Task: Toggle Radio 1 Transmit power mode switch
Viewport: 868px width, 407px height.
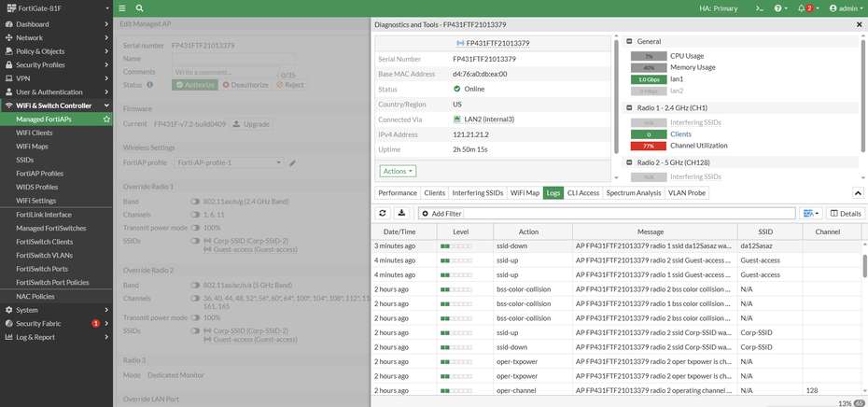Action: [195, 228]
